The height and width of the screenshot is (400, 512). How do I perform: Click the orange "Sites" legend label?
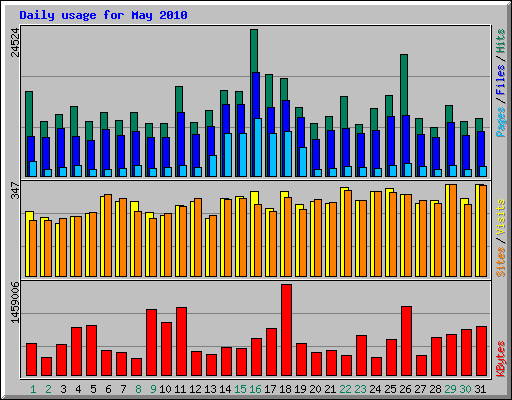501,262
